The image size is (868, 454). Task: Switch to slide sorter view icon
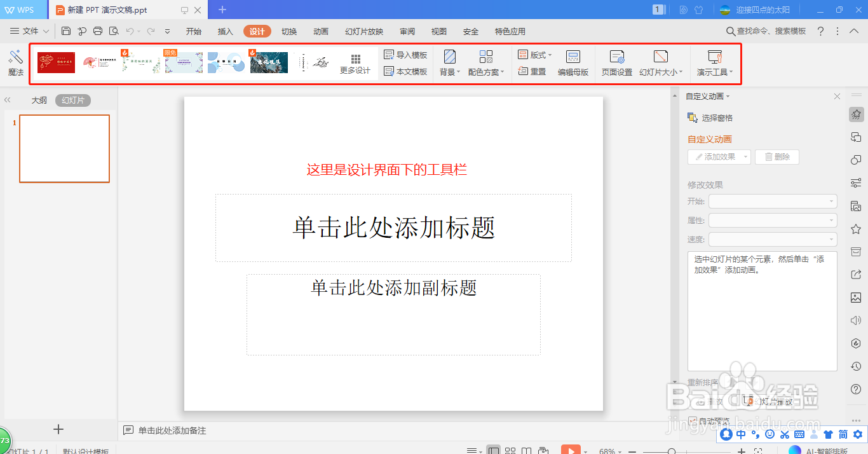coord(510,451)
